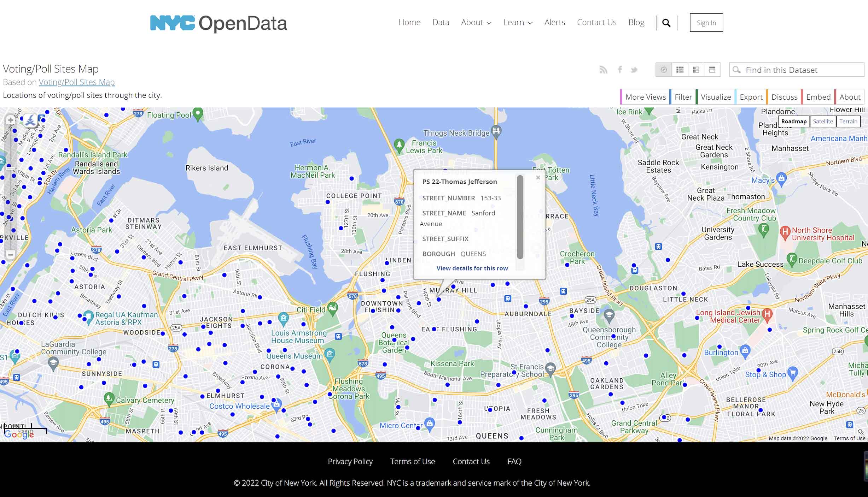Open the Data menu item
Image resolution: width=868 pixels, height=497 pixels.
tap(441, 22)
